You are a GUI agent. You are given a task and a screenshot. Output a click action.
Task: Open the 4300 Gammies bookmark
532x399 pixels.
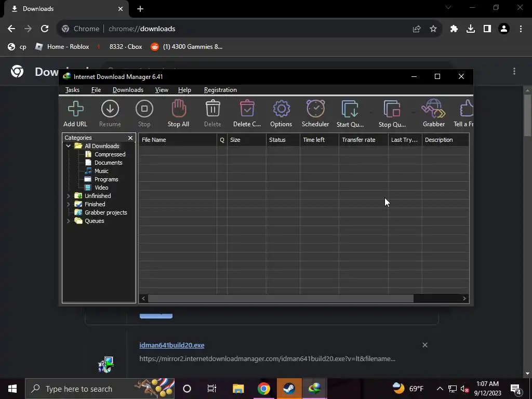pyautogui.click(x=187, y=47)
